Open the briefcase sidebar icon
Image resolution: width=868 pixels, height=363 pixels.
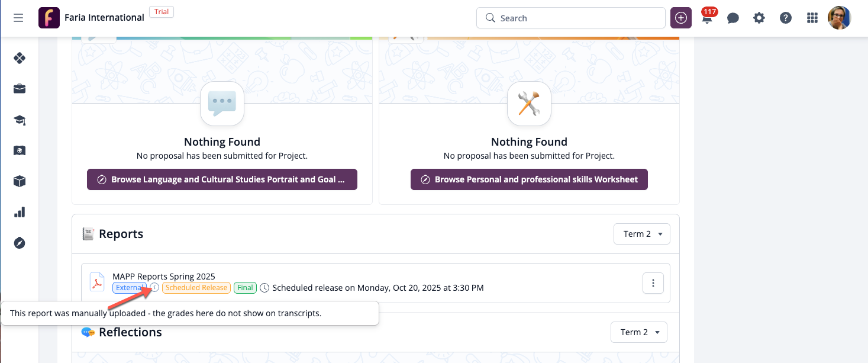[x=20, y=89]
